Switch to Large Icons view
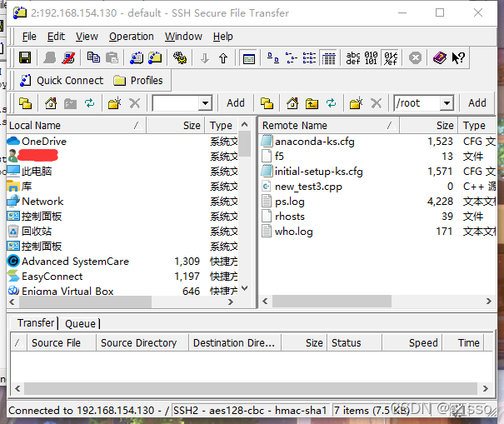Viewport: 504px width, 424px height. point(273,58)
